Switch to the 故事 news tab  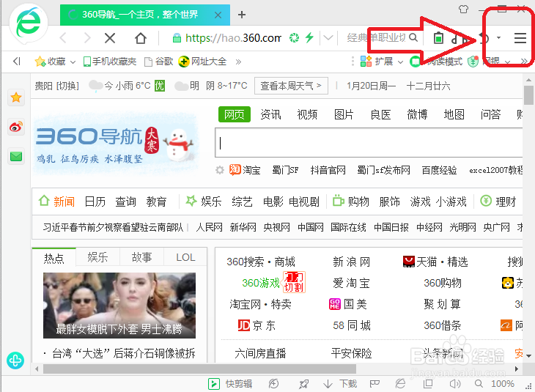141,257
